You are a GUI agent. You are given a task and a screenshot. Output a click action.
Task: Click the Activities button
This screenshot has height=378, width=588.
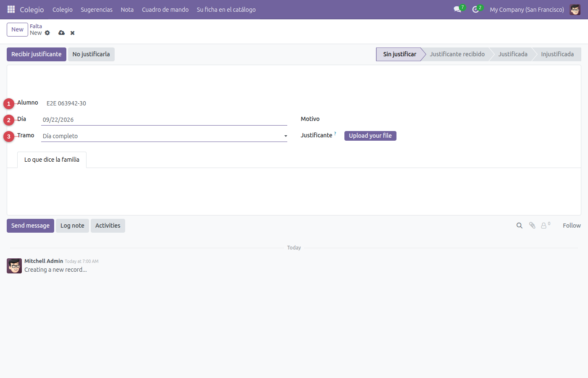(108, 226)
